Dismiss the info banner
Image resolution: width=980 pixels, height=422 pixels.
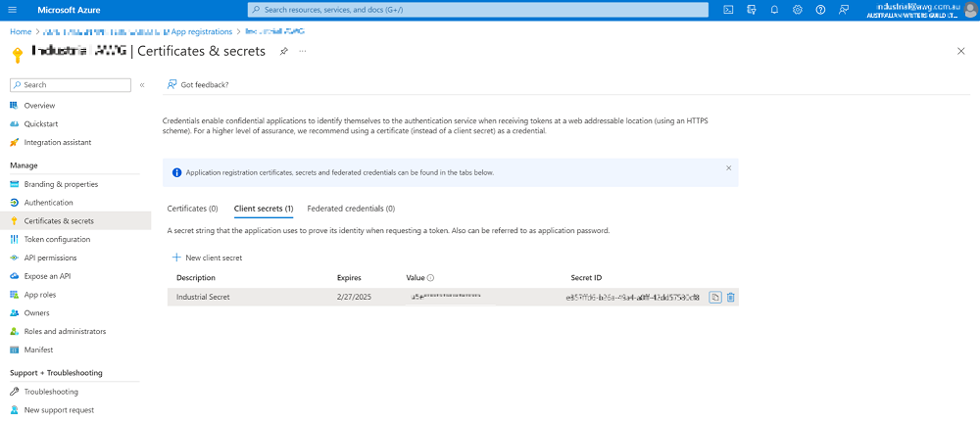[x=728, y=168]
